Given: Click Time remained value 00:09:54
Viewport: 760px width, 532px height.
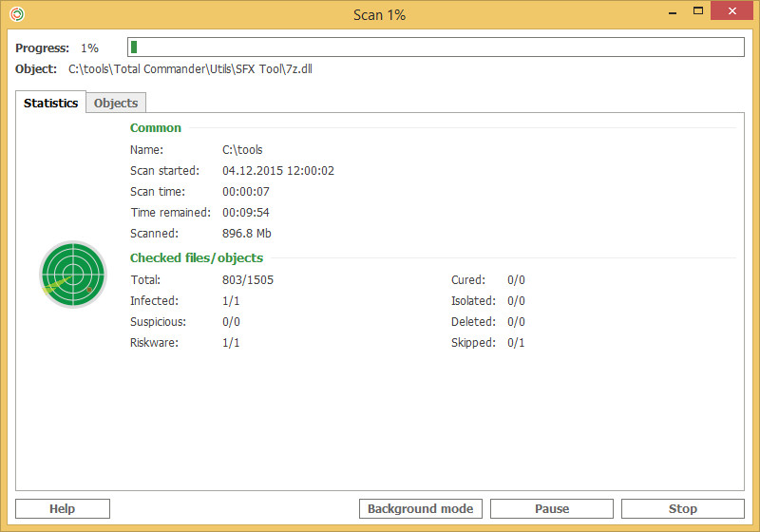Looking at the screenshot, I should [x=246, y=212].
